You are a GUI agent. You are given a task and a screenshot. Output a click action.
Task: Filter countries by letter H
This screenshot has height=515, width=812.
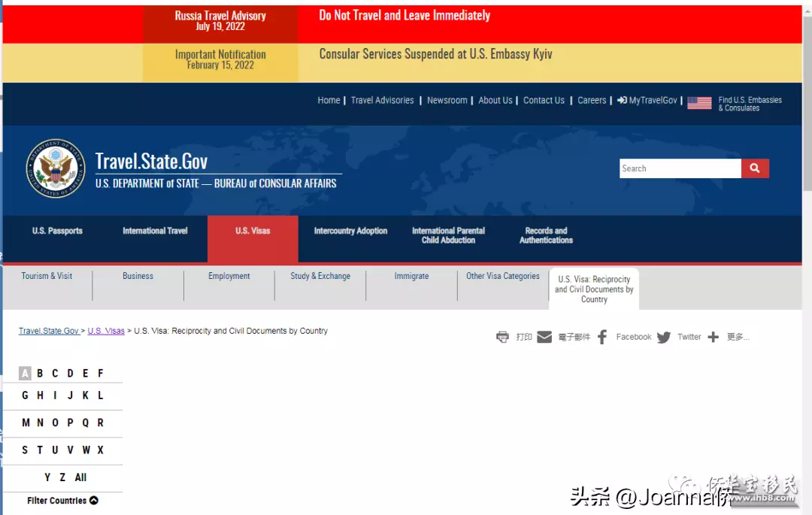(40, 395)
